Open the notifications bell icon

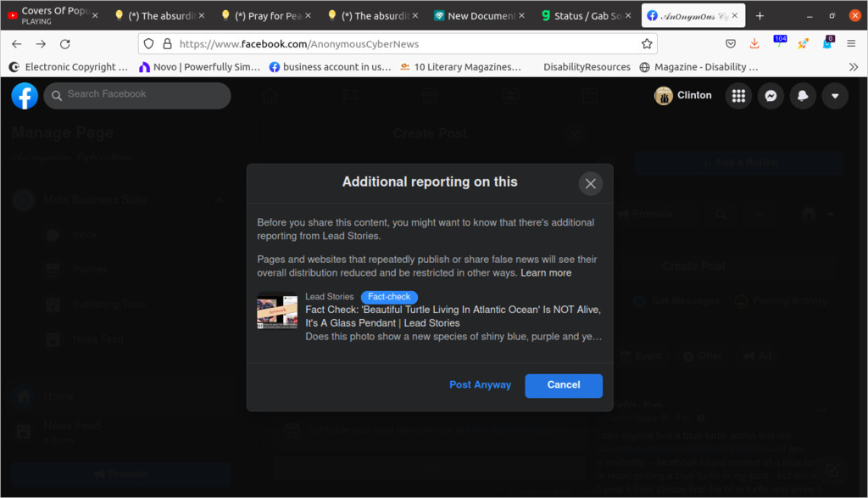tap(802, 96)
